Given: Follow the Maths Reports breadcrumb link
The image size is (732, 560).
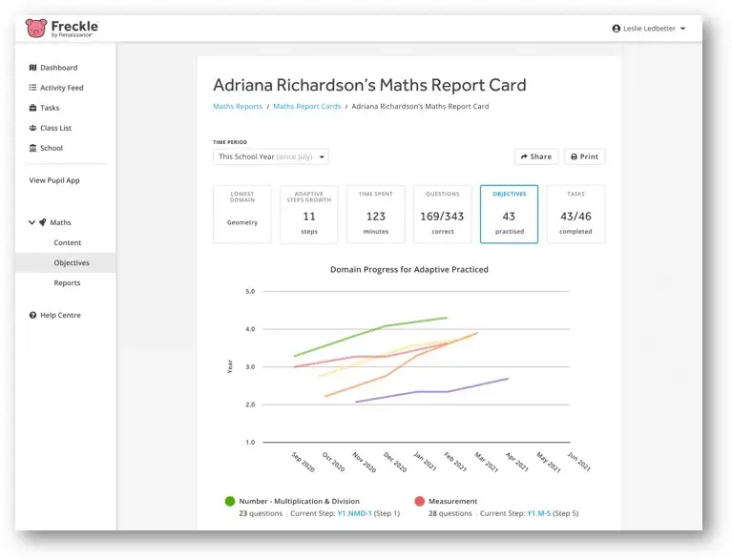Looking at the screenshot, I should 237,106.
